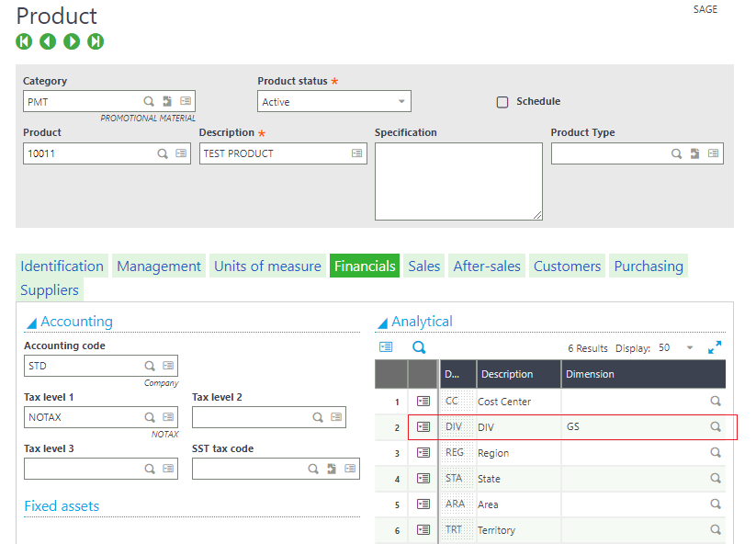Image resolution: width=756 pixels, height=544 pixels.
Task: Tick the Schedule checkbox
Action: (502, 102)
